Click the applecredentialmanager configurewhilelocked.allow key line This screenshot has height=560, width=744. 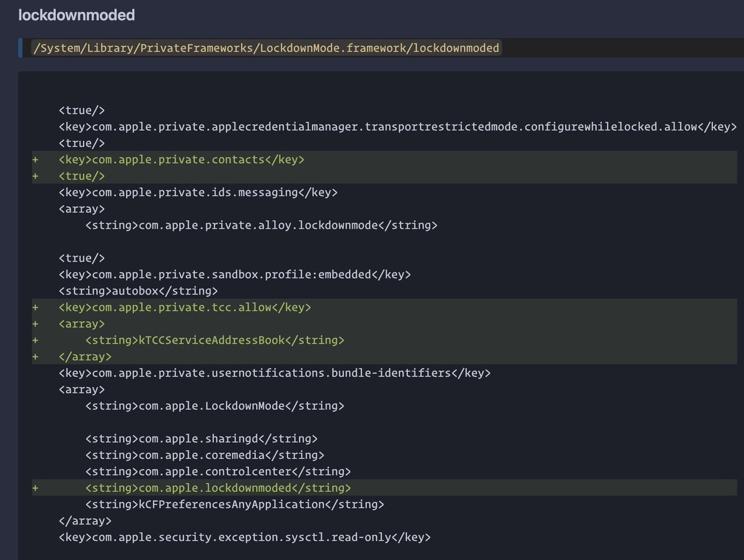point(398,127)
